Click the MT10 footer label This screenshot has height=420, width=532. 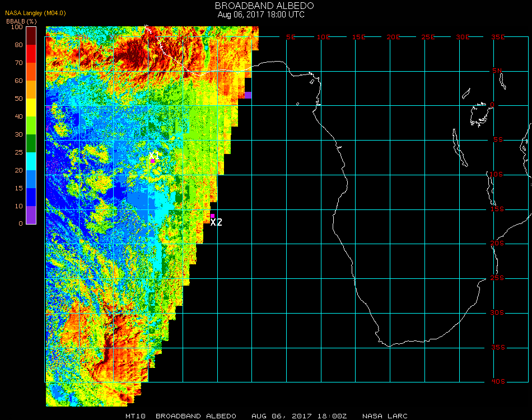pos(134,416)
